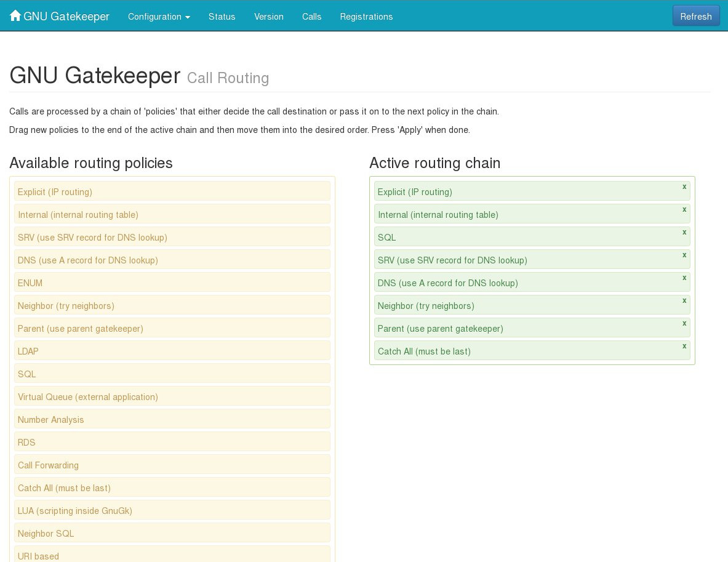Remove Explicit (IP routing) from active chain
Screen dimensions: 728x562
point(684,187)
